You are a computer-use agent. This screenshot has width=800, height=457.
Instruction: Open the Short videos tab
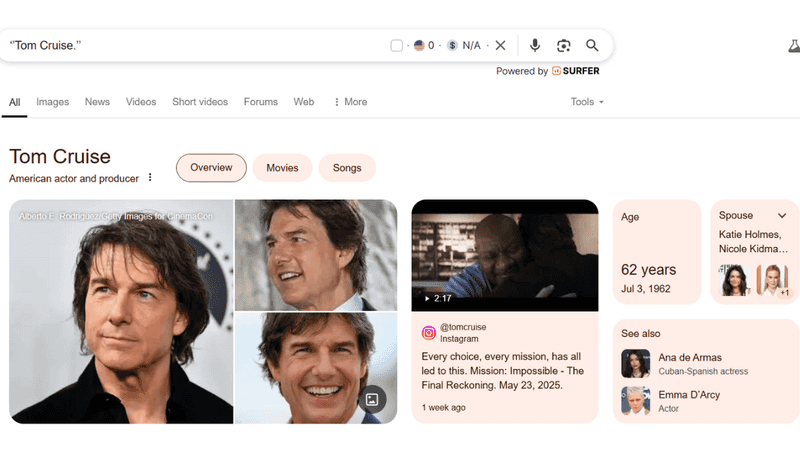point(200,102)
